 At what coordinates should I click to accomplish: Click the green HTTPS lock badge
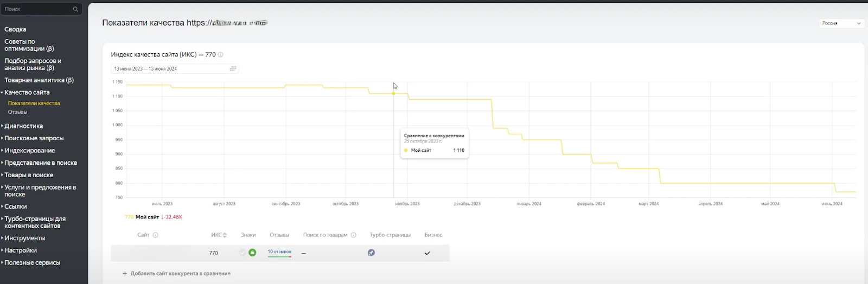point(252,253)
